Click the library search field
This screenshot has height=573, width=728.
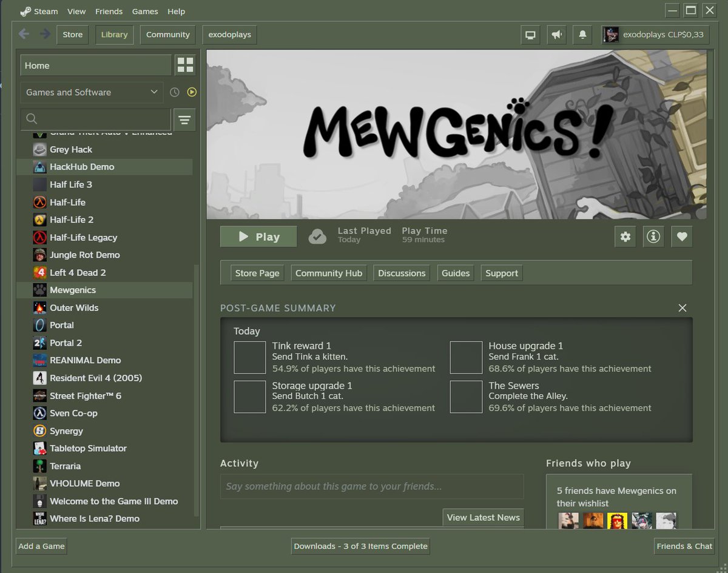[x=96, y=119]
